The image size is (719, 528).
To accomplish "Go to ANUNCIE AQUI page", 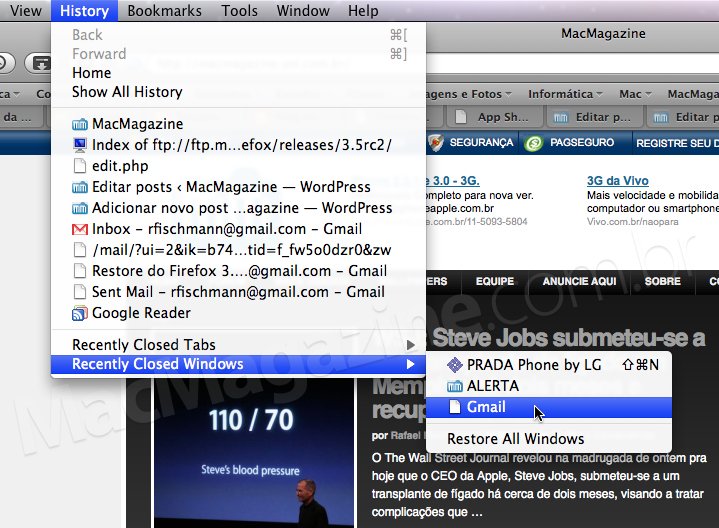I will click(x=580, y=281).
